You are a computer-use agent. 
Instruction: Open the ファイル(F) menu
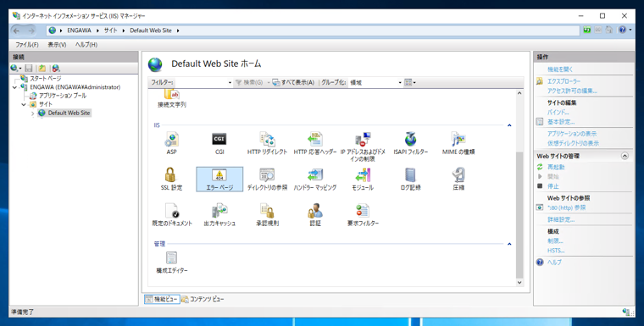(27, 45)
